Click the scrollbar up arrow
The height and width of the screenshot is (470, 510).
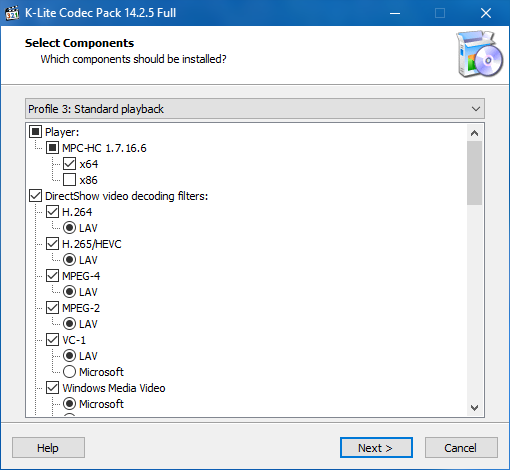point(474,133)
